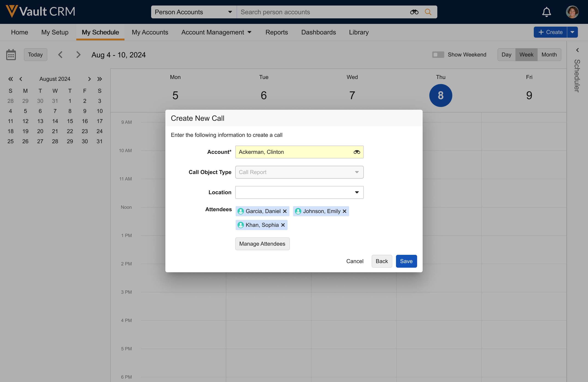Click the binoculars icon in the Account field
Image resolution: width=588 pixels, height=382 pixels.
click(x=356, y=152)
